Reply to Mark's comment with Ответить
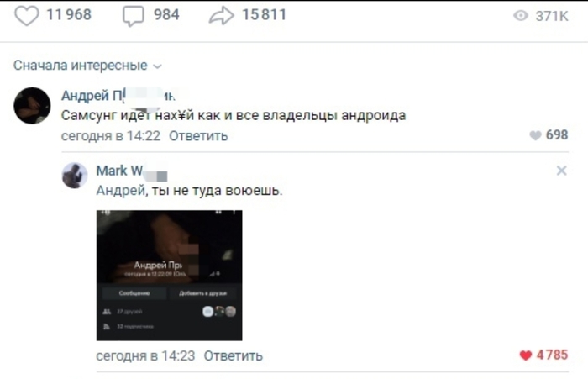Image resolution: width=588 pixels, height=379 pixels. (234, 355)
